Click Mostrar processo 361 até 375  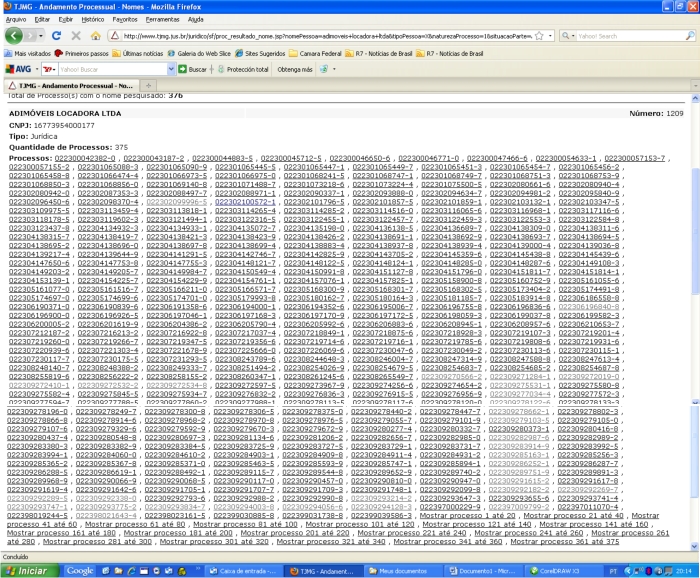(565, 541)
